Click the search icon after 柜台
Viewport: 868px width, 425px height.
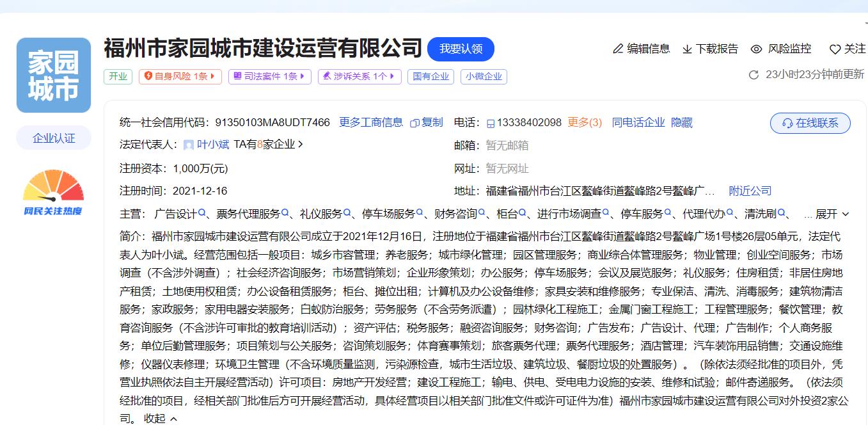coord(522,212)
